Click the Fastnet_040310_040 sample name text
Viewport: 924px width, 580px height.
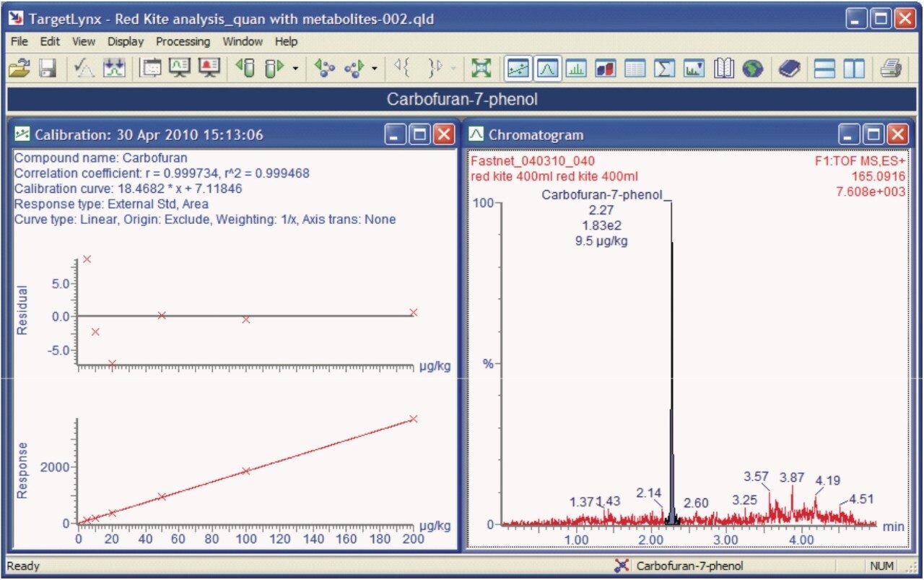point(533,161)
